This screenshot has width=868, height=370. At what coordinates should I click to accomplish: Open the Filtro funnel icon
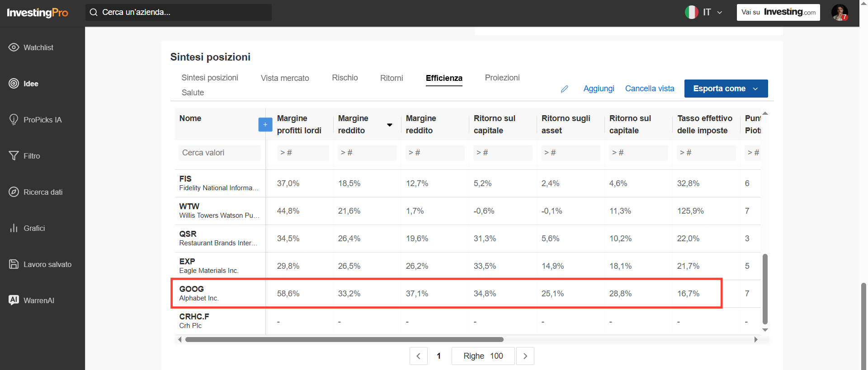(x=14, y=156)
